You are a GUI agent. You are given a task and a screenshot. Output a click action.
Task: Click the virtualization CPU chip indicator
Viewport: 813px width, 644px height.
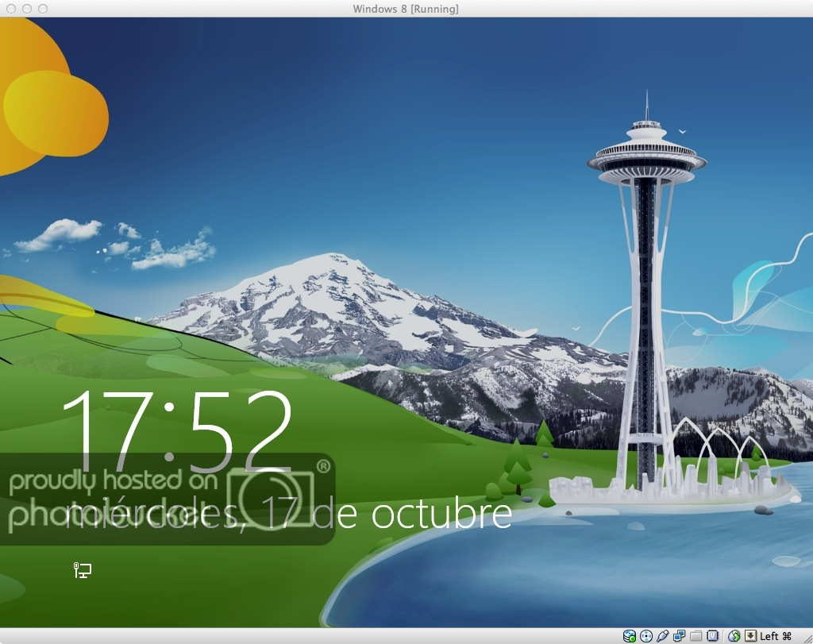[713, 636]
